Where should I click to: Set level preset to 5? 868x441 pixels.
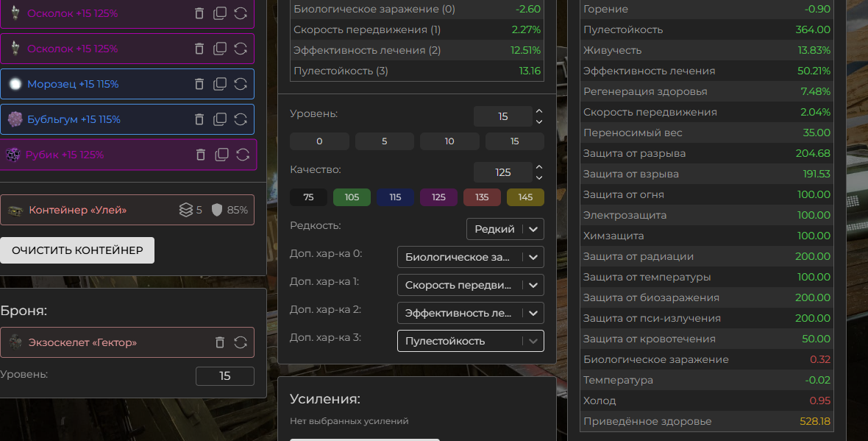384,141
